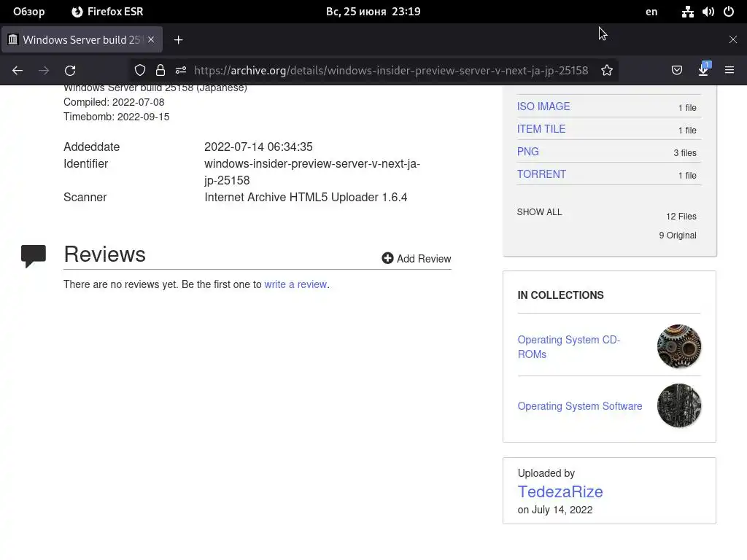
Task: Click the plus icon beside Add Review
Action: [387, 258]
